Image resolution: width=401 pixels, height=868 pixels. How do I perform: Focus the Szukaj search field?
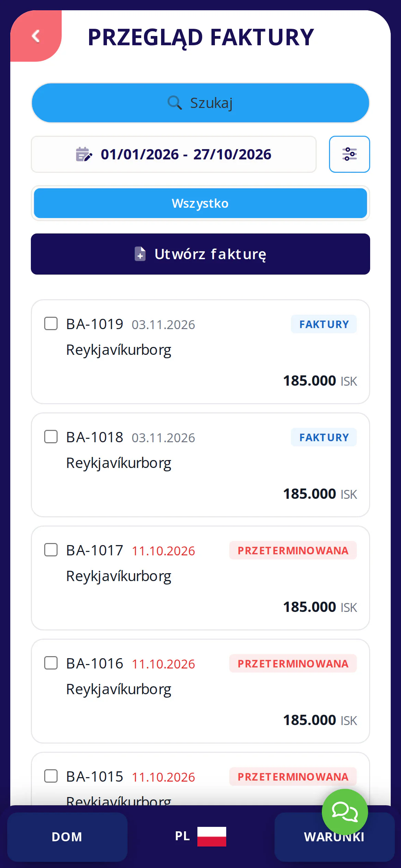tap(200, 103)
